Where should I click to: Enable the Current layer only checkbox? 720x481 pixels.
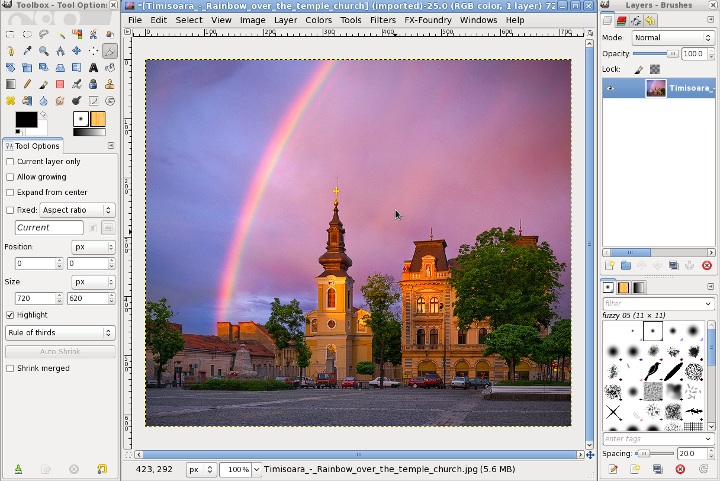click(x=10, y=162)
